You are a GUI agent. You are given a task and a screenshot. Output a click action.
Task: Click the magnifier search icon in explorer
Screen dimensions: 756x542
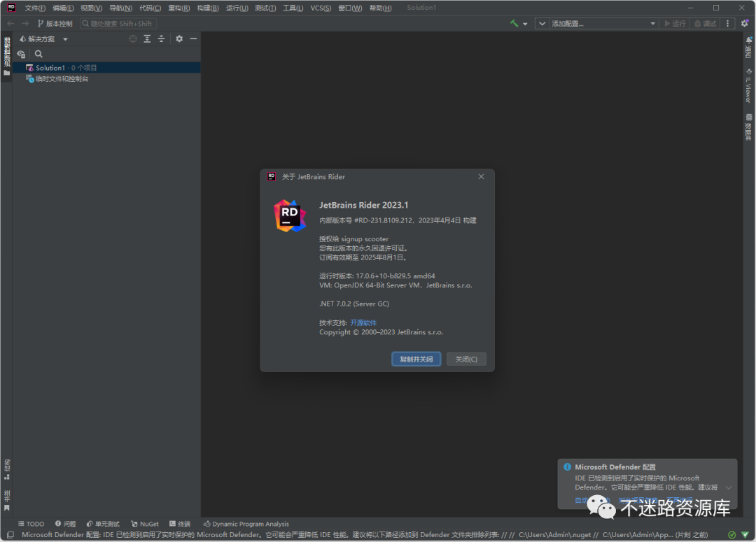(38, 54)
